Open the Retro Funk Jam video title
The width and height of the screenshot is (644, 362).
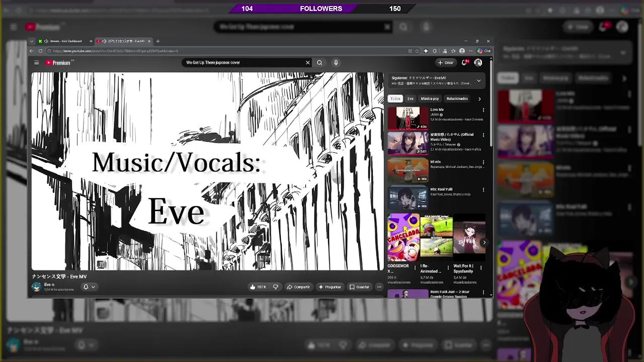450,294
